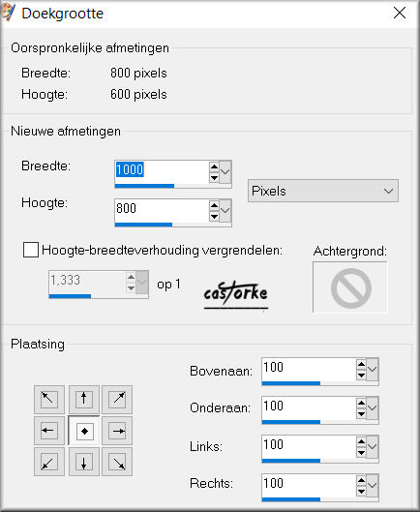Select top-right placement arrow
This screenshot has width=420, height=512.
[x=117, y=399]
